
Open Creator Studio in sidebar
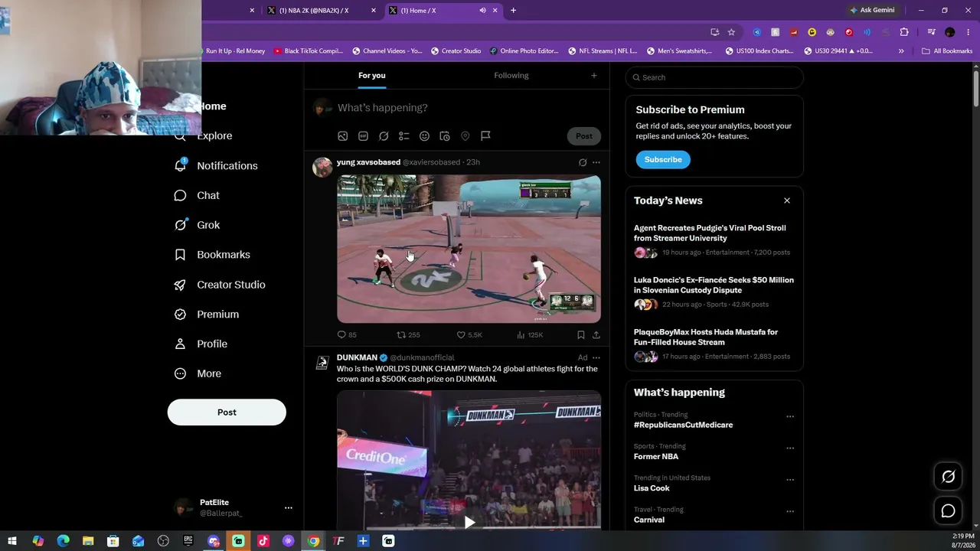220,285
